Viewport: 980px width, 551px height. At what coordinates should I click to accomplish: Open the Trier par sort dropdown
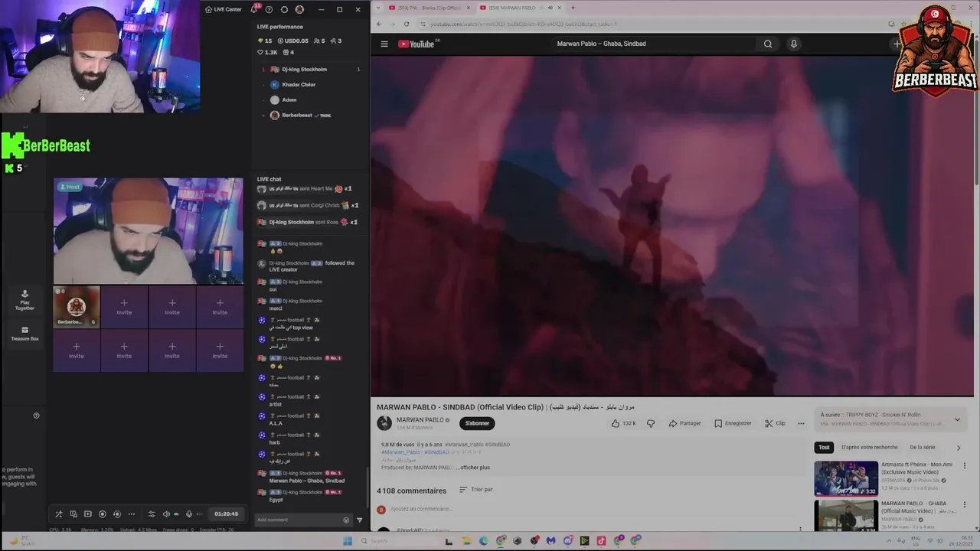click(x=476, y=490)
